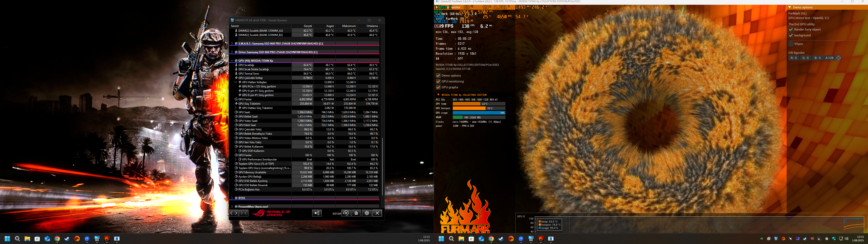This screenshot has height=244, width=868.
Task: Select GPU Sıcaklığı sensor row
Action: (305, 65)
